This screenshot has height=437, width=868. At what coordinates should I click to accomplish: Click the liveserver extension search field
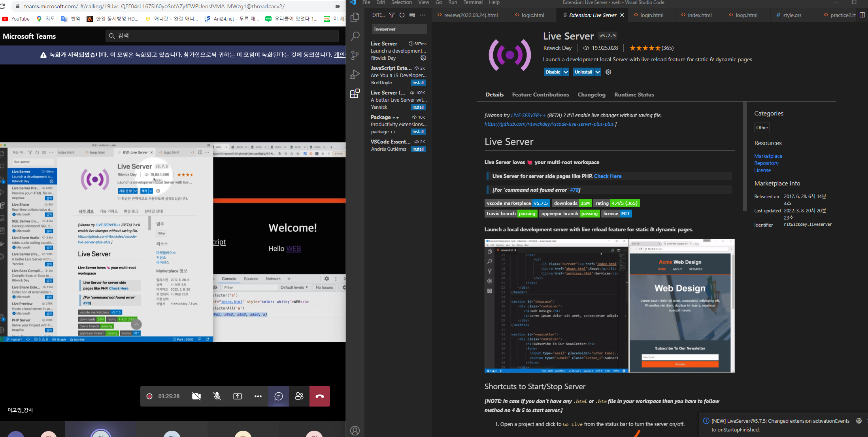coord(399,29)
